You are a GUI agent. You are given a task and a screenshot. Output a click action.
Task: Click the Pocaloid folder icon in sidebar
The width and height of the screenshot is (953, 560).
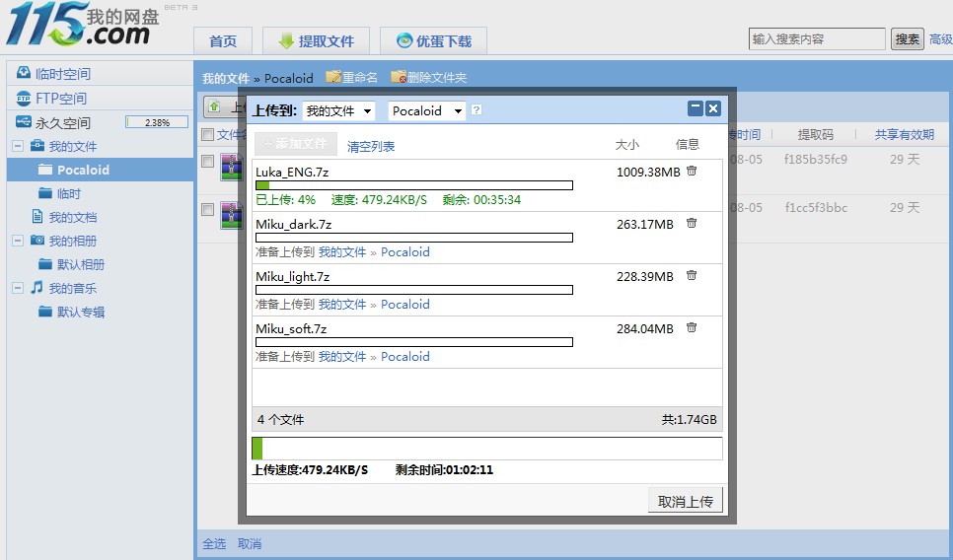[45, 170]
